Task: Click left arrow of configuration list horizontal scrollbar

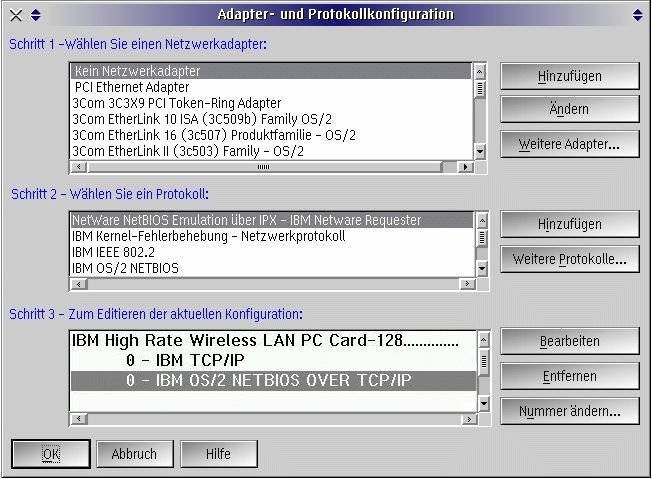Action: [79, 419]
